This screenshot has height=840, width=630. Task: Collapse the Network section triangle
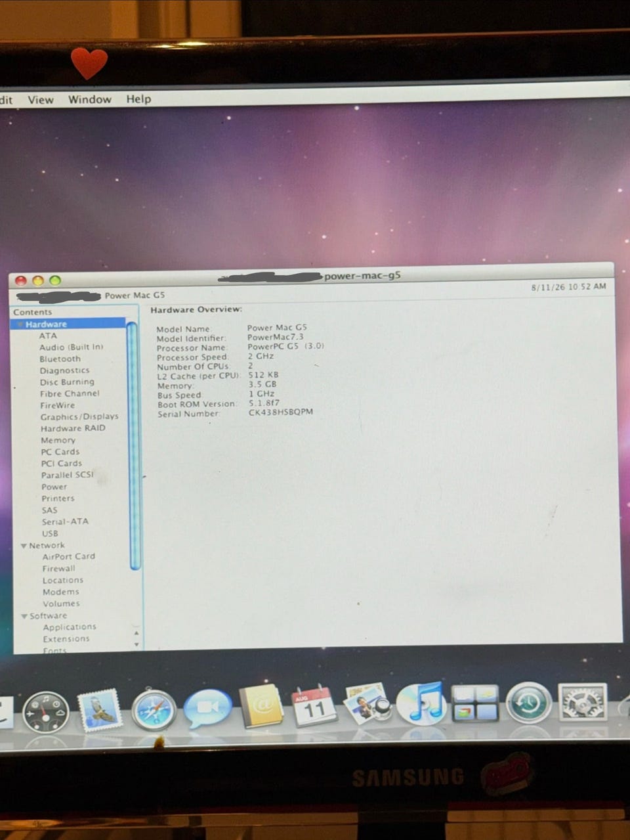24,546
